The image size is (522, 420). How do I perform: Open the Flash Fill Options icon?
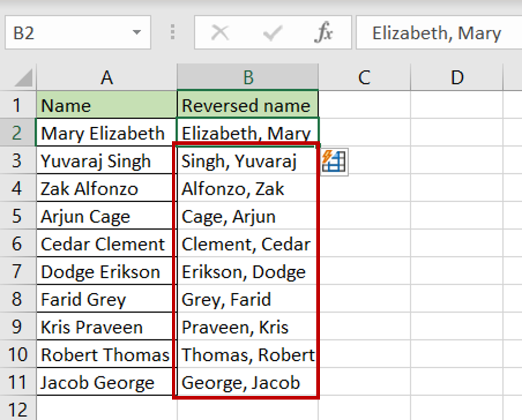[x=335, y=162]
